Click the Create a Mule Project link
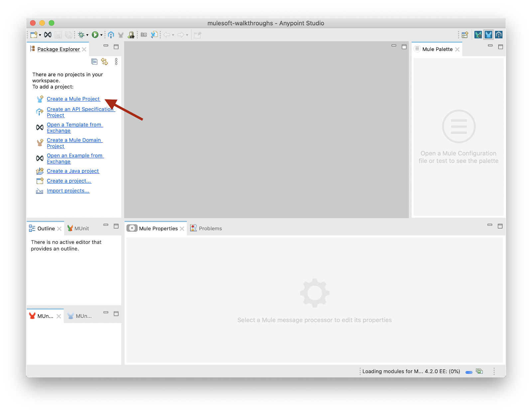This screenshot has width=532, height=412. pos(73,99)
